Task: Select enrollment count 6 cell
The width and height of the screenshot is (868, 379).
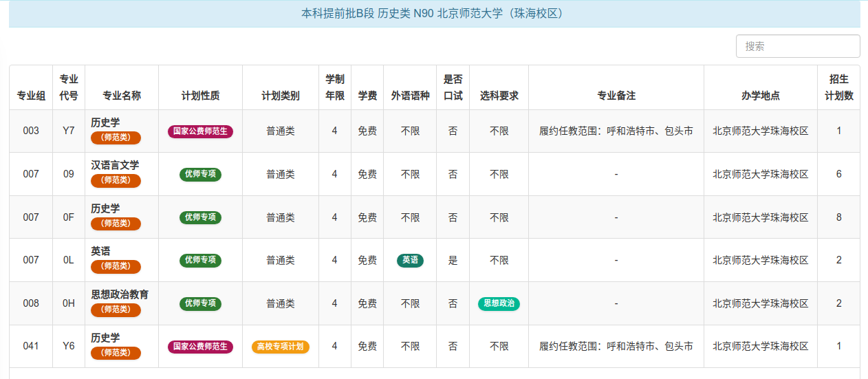Action: 839,174
